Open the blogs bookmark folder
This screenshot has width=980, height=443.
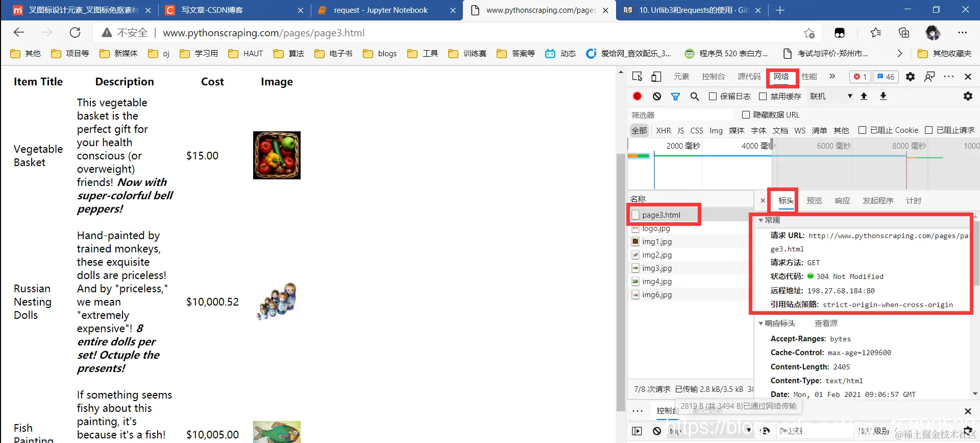(380, 53)
